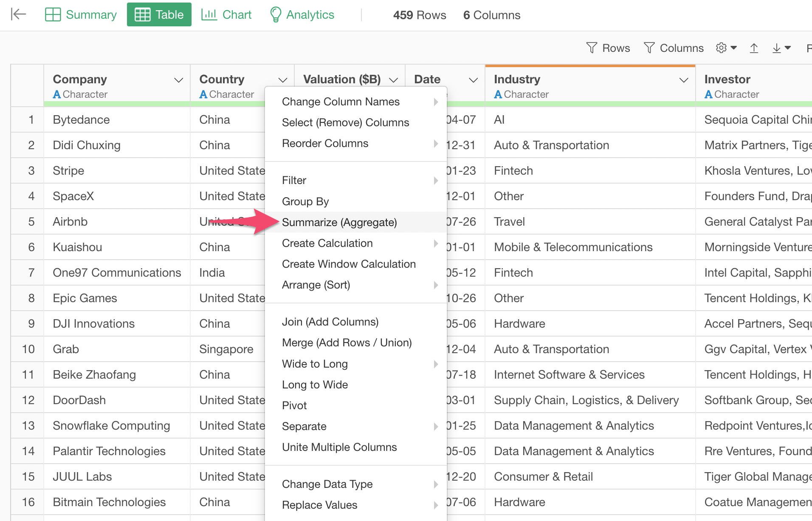Click the back arrow collapse icon
812x521 pixels.
pyautogui.click(x=18, y=14)
